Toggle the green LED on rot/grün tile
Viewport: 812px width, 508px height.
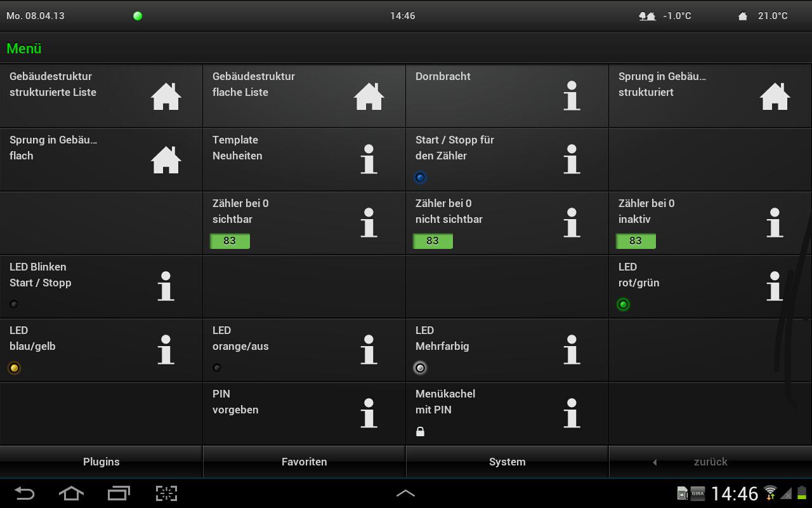point(623,304)
